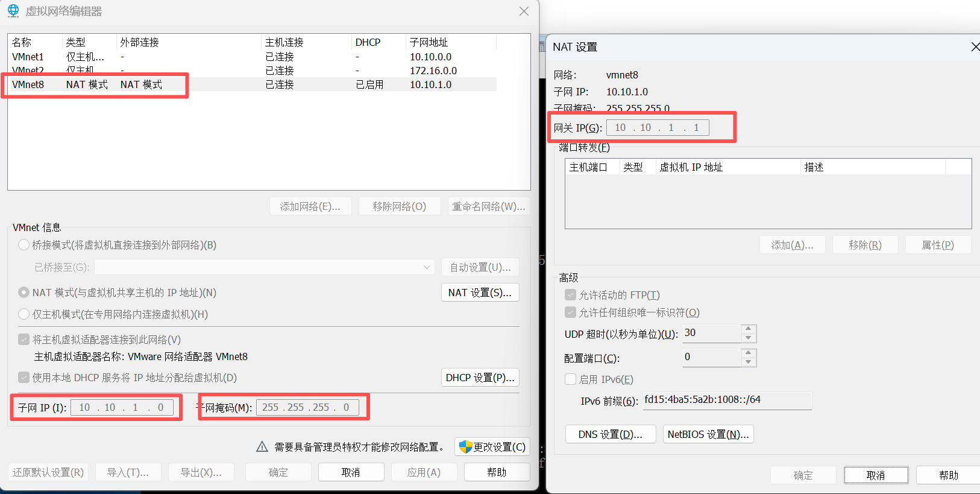Toggle 使用本地 DHCP 服务 checkbox
Image resolution: width=980 pixels, height=494 pixels.
click(x=24, y=378)
